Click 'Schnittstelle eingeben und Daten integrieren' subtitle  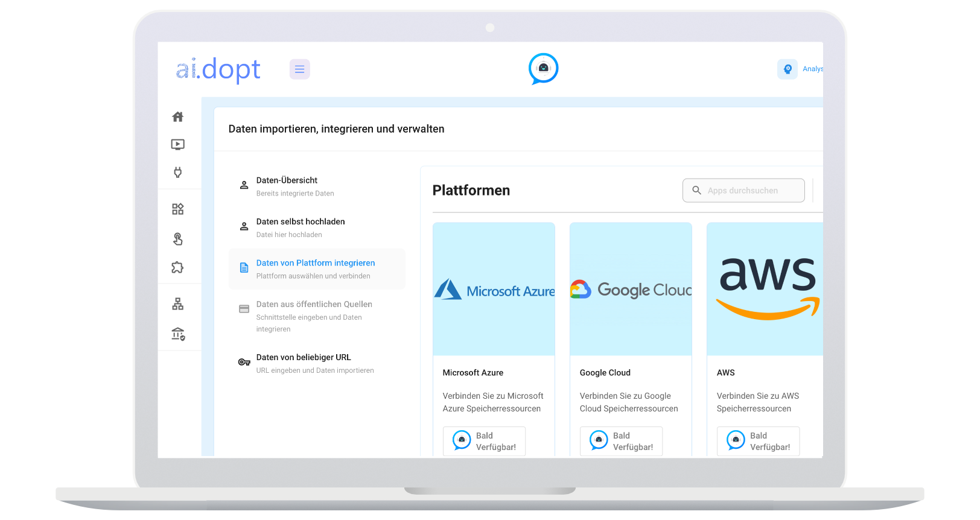308,323
